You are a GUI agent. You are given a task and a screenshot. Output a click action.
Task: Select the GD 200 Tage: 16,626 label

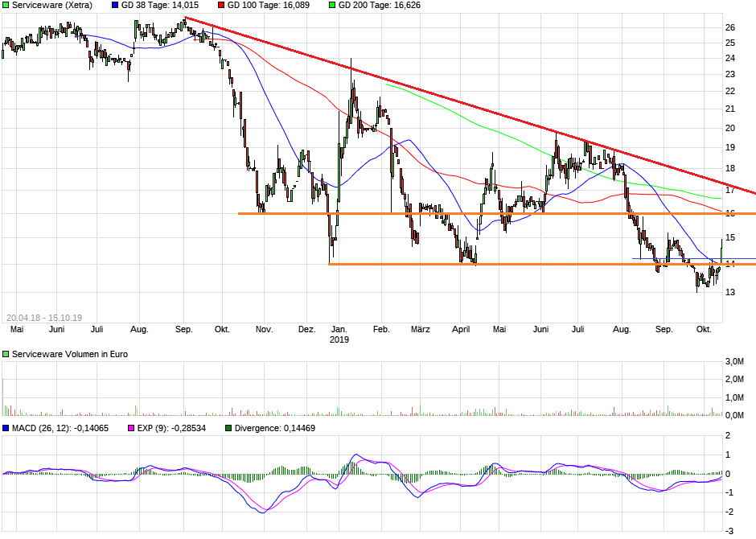pyautogui.click(x=379, y=5)
